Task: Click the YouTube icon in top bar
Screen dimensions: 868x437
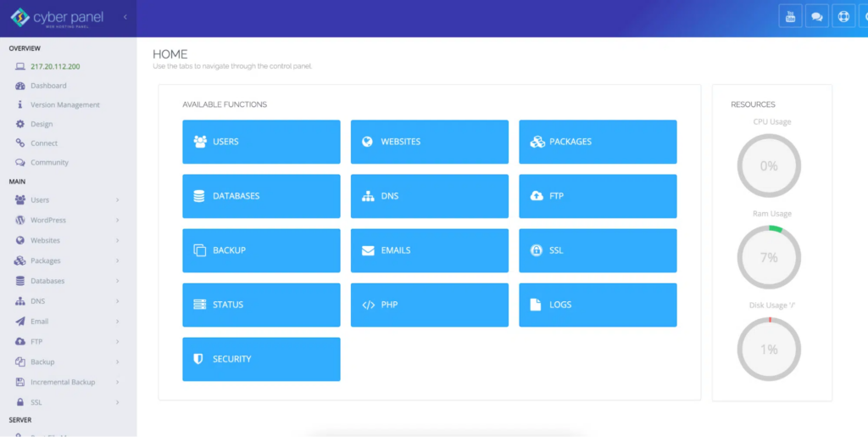Action: click(791, 17)
